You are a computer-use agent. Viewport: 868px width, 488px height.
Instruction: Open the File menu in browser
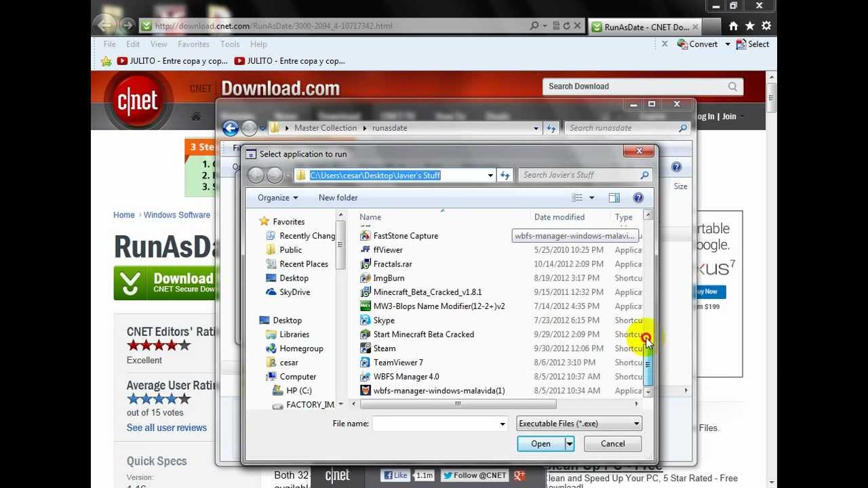(x=109, y=44)
